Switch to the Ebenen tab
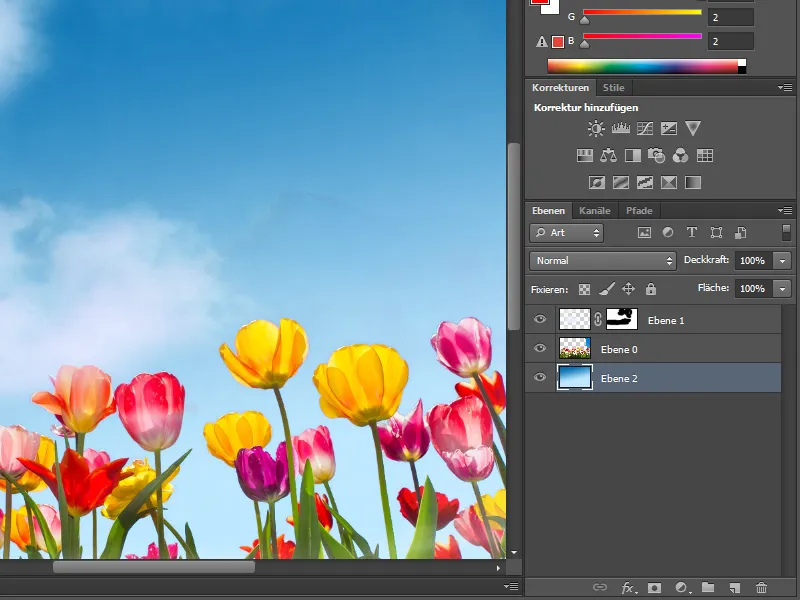 (548, 211)
